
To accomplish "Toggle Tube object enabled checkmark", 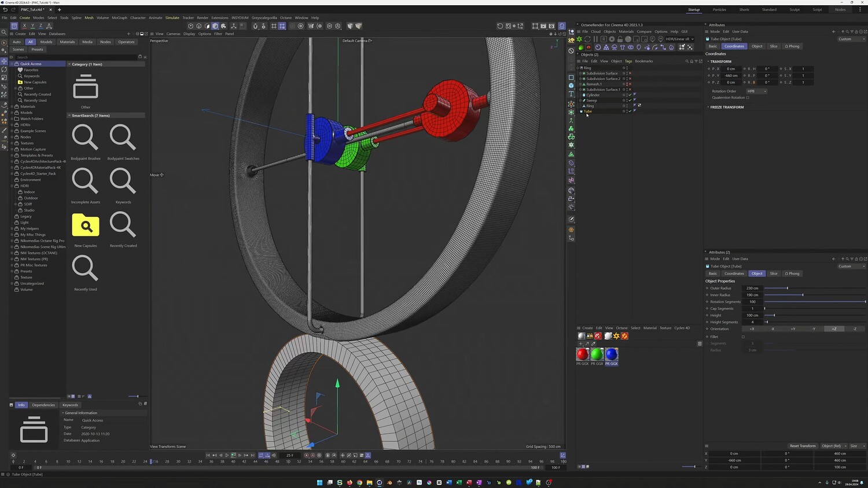I will click(x=630, y=111).
